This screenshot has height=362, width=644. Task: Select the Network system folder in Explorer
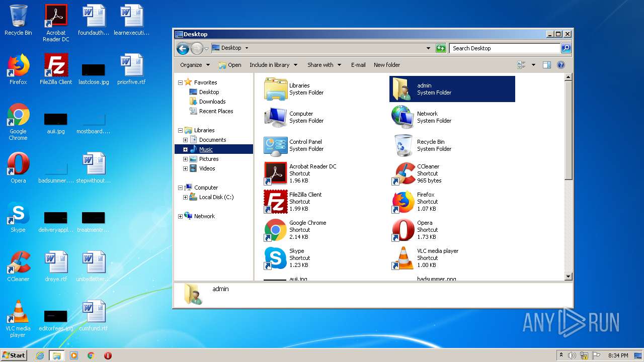click(403, 117)
